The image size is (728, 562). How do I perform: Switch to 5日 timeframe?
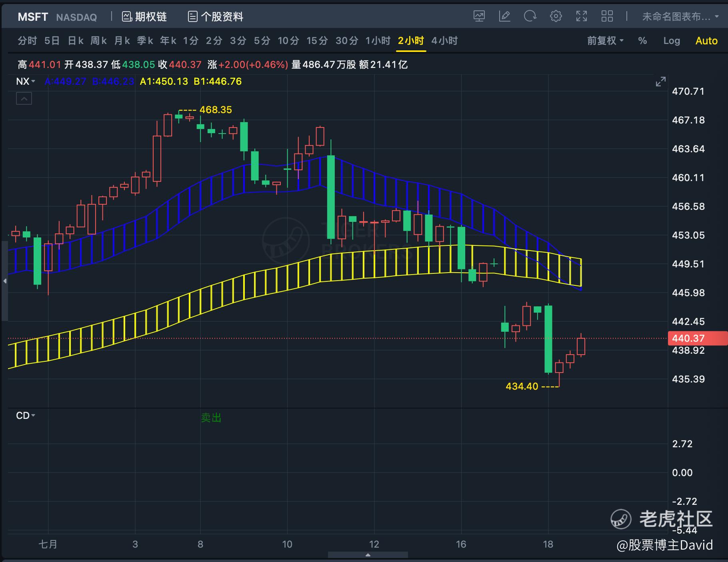[52, 40]
